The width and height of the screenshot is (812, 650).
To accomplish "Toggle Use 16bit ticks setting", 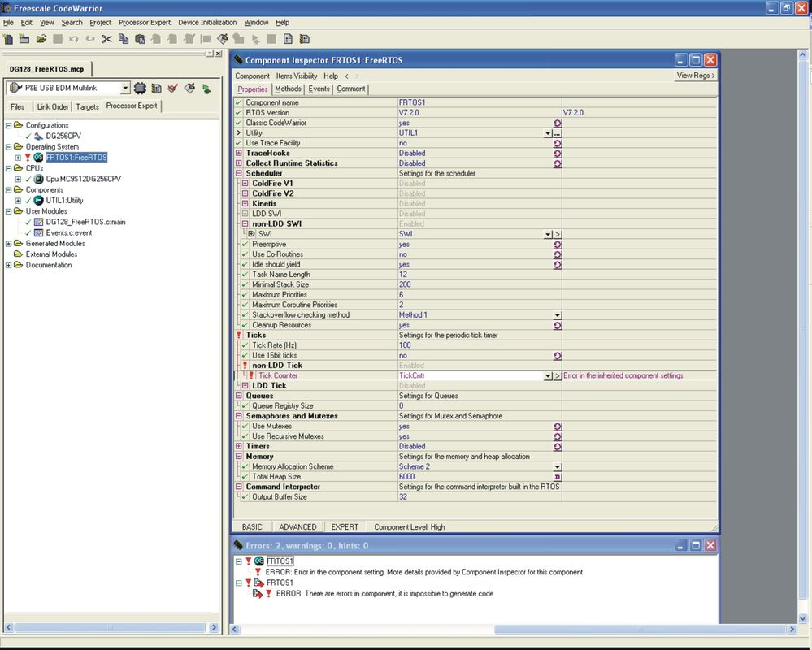I will (558, 356).
